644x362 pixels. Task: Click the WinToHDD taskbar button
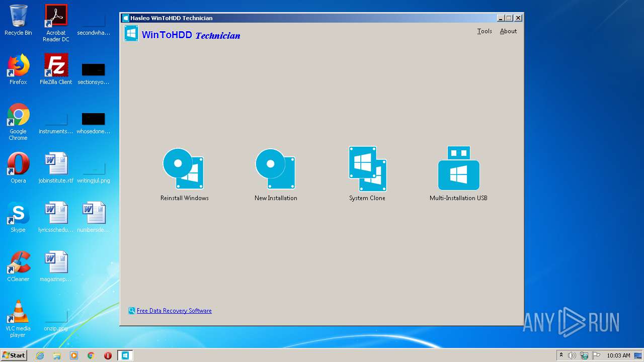125,355
